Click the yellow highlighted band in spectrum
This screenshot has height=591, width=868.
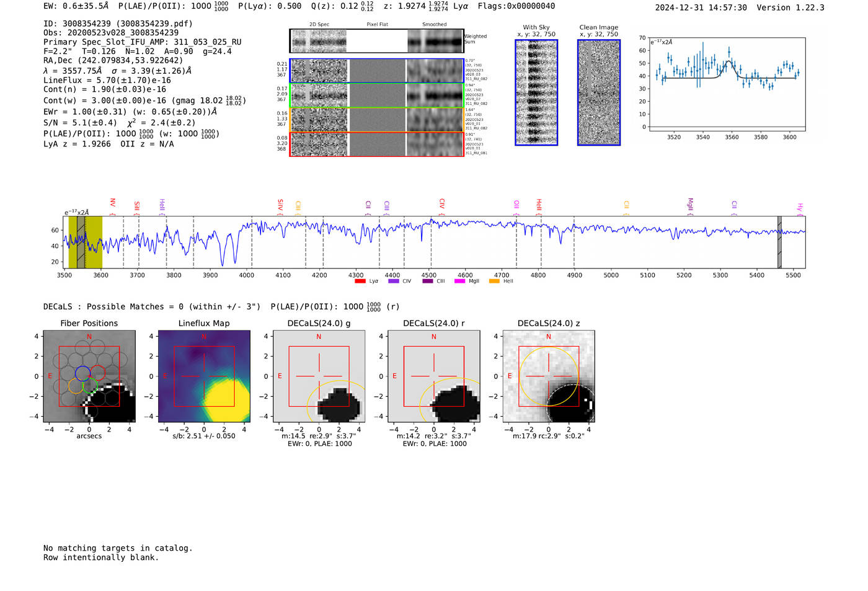pyautogui.click(x=86, y=242)
